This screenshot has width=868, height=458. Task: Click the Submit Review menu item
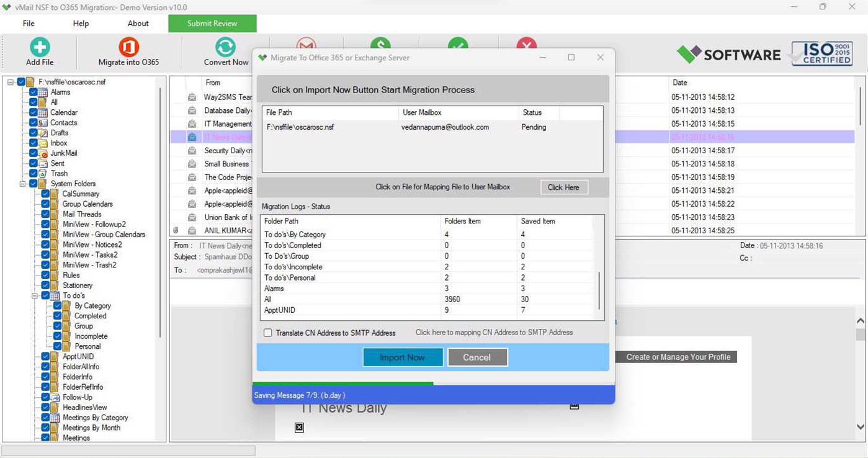212,23
